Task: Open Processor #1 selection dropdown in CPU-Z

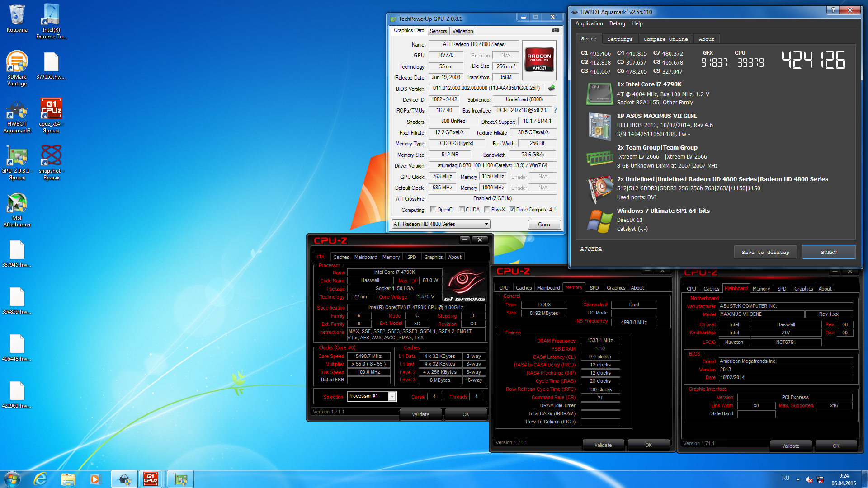Action: pyautogui.click(x=372, y=396)
